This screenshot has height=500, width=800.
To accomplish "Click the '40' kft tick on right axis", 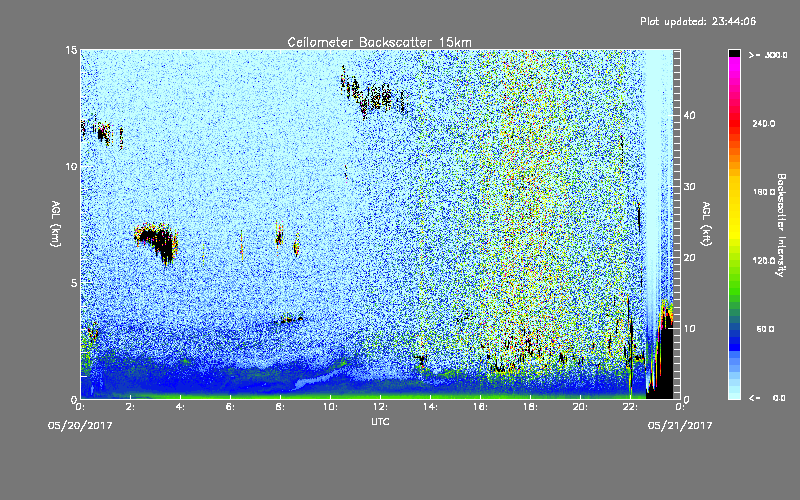I will (x=689, y=116).
